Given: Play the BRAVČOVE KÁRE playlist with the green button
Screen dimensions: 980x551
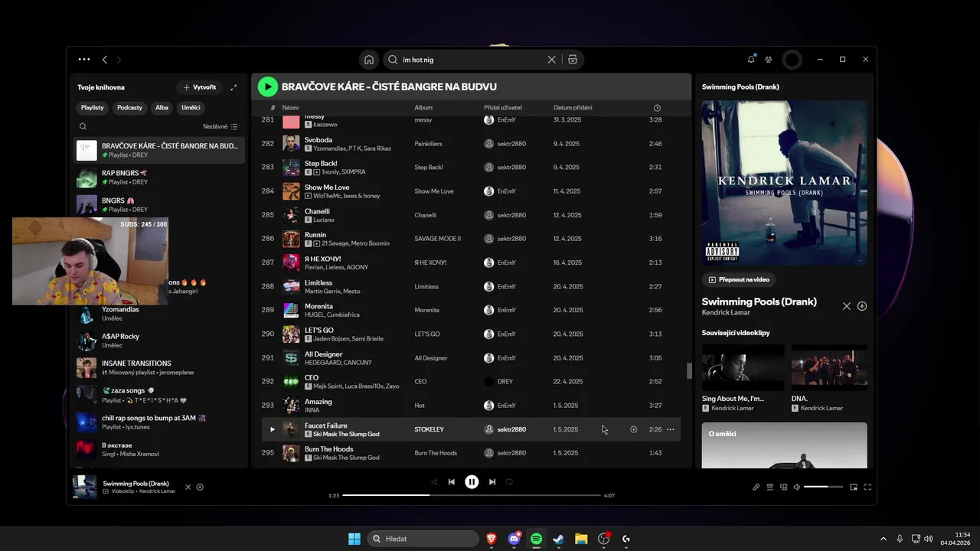Looking at the screenshot, I should coord(267,86).
